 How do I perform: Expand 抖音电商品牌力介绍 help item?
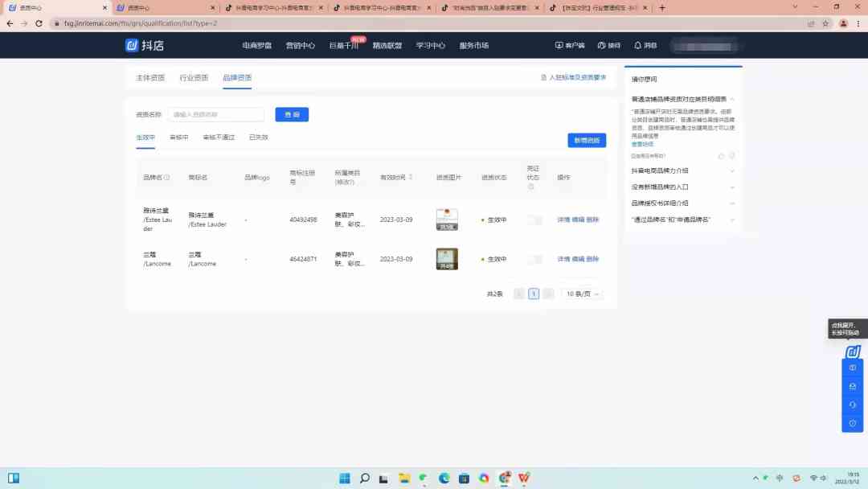[731, 171]
